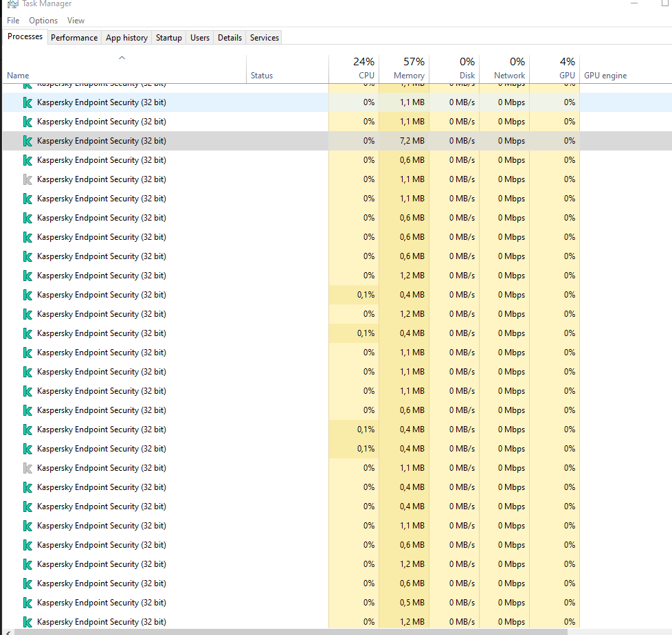Switch to the Processes tab
672x635 pixels.
point(25,37)
